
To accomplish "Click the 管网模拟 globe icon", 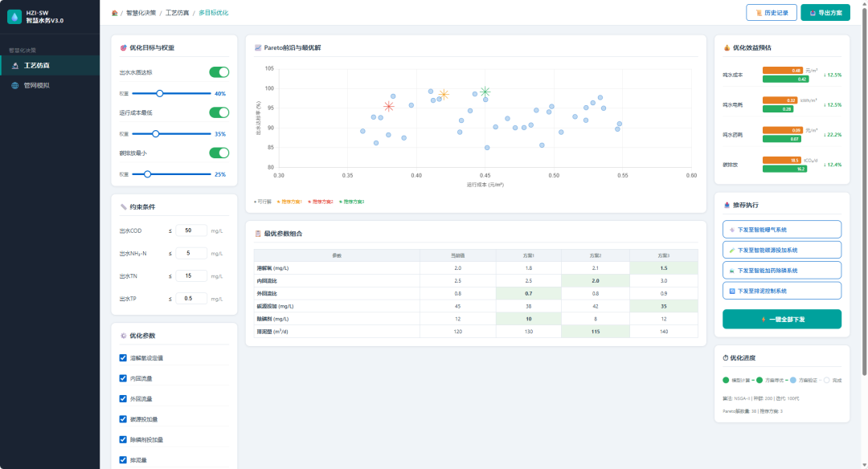I will pos(15,85).
